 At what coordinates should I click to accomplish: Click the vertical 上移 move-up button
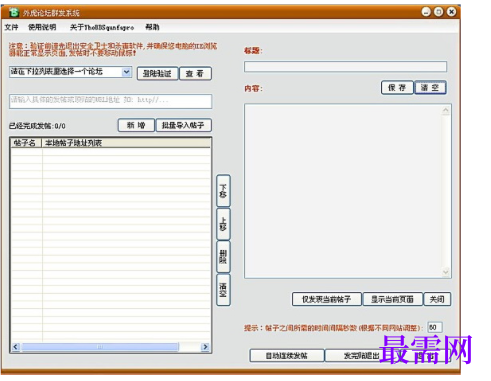coord(223,224)
